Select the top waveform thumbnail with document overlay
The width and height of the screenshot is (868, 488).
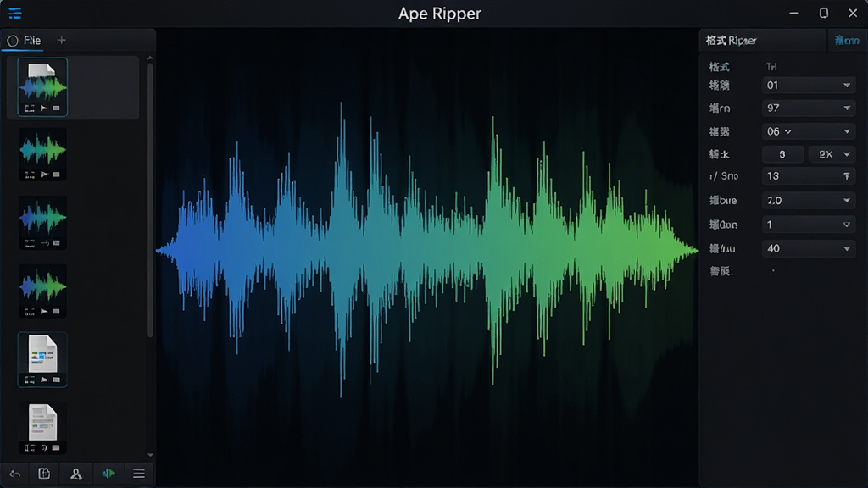pyautogui.click(x=42, y=87)
